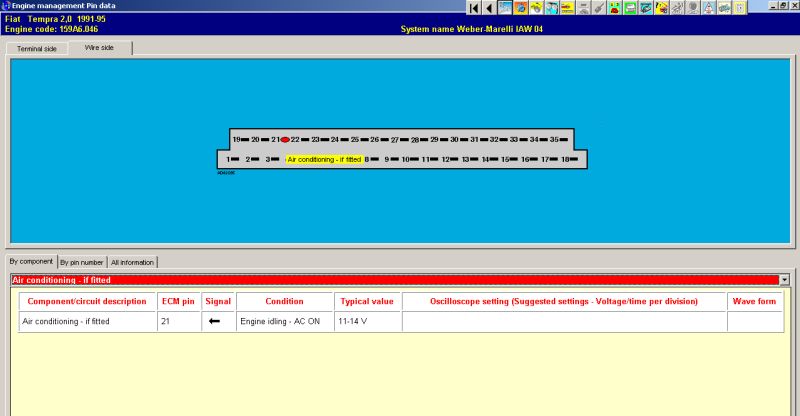800x416 pixels.
Task: Click the teal car toolbar icon
Action: coord(646,8)
